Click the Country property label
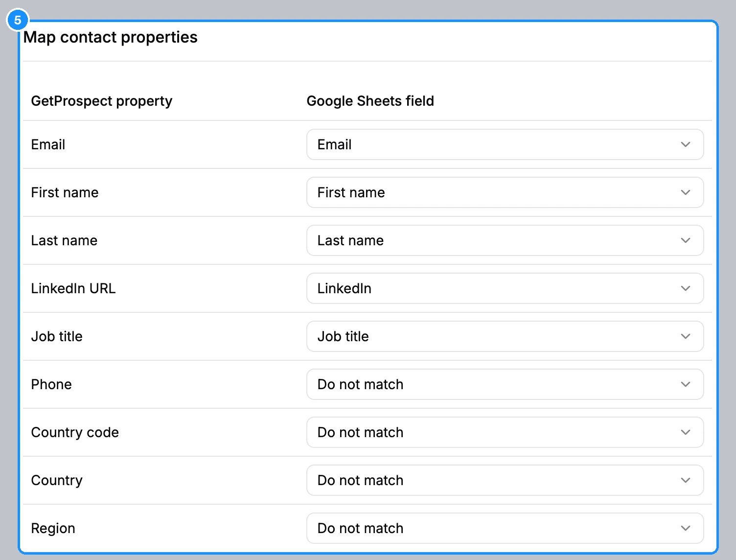Viewport: 736px width, 560px height. tap(57, 480)
